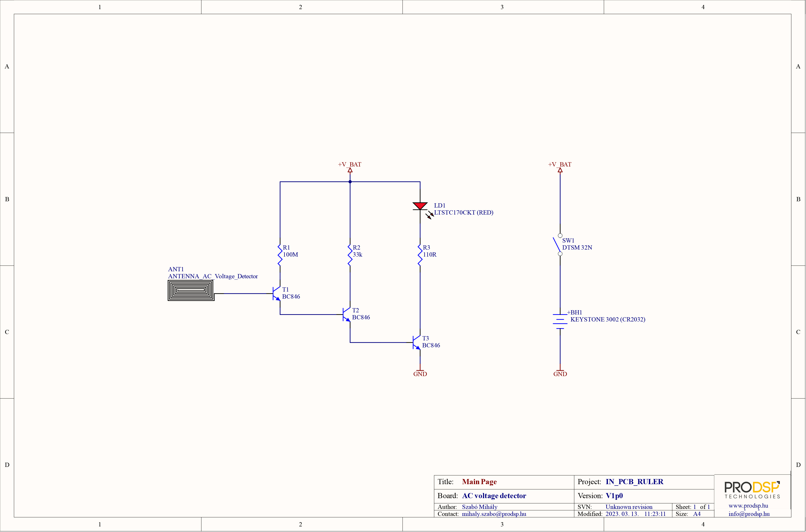This screenshot has height=532, width=806.
Task: Click the info@prodsp.hu email link
Action: tap(749, 514)
